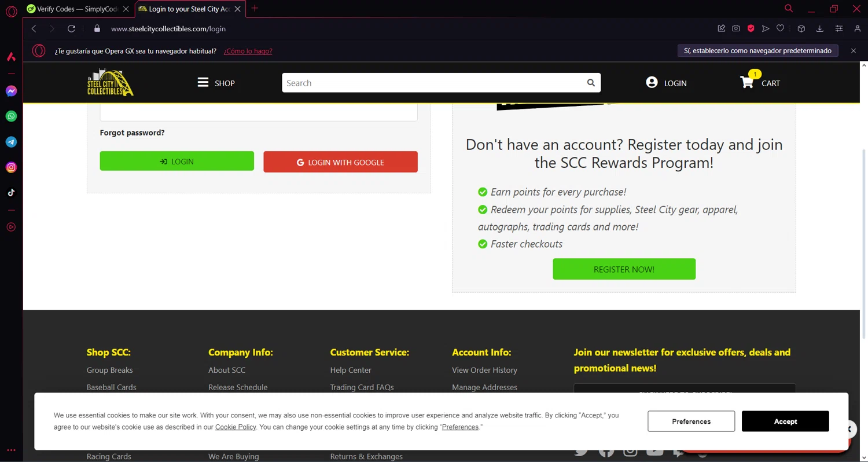Open the Group Breaks footer link

(x=109, y=370)
